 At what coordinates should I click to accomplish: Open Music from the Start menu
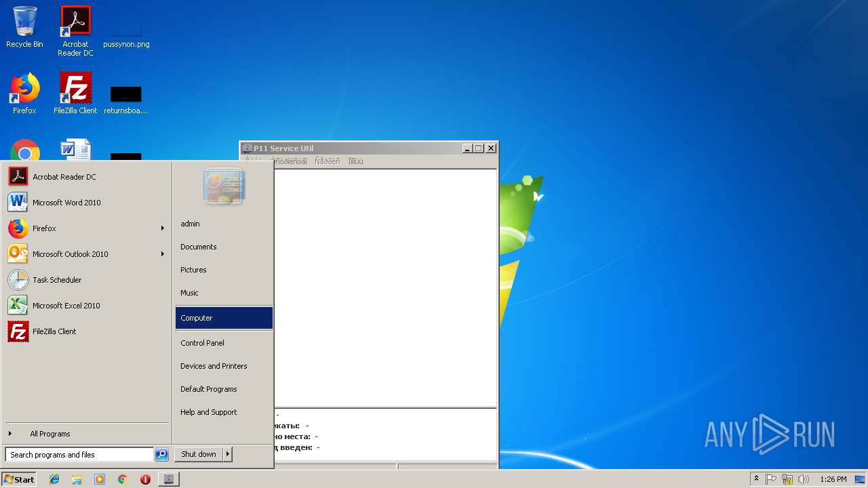point(224,293)
